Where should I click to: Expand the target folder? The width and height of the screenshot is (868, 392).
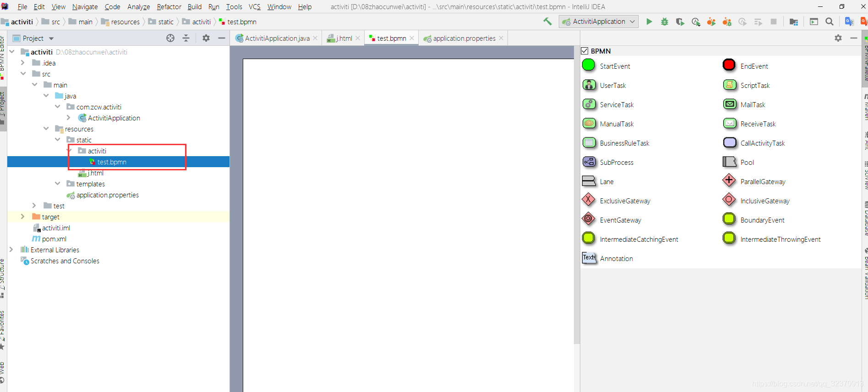coord(22,217)
